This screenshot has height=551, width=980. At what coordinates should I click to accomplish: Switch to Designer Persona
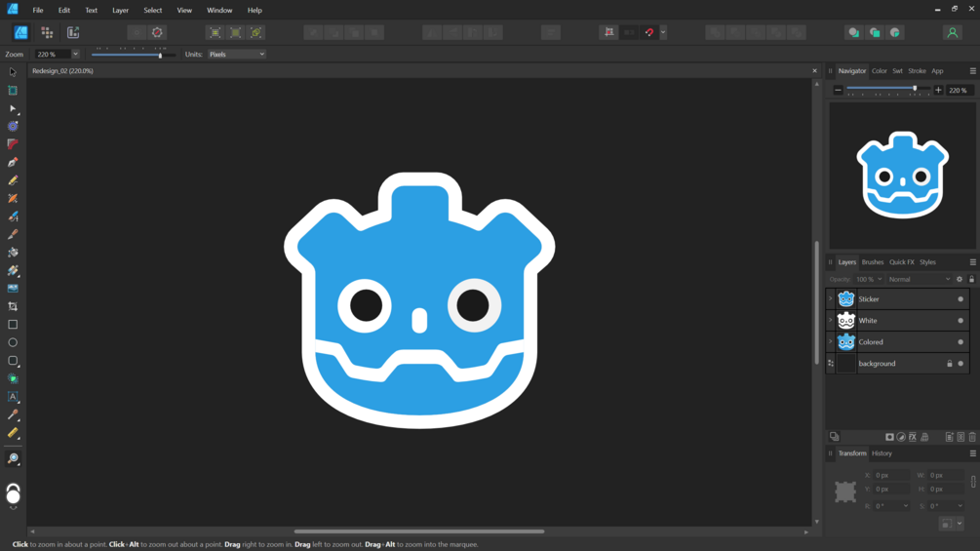click(x=20, y=32)
